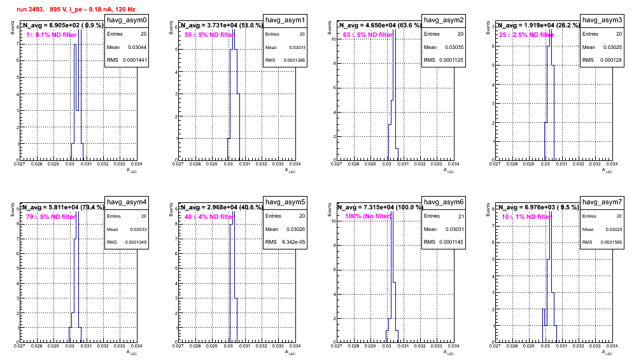Click RMS value 0.000128 in havg_asym3 box
Viewport: 634px width, 364px height.
click(611, 60)
